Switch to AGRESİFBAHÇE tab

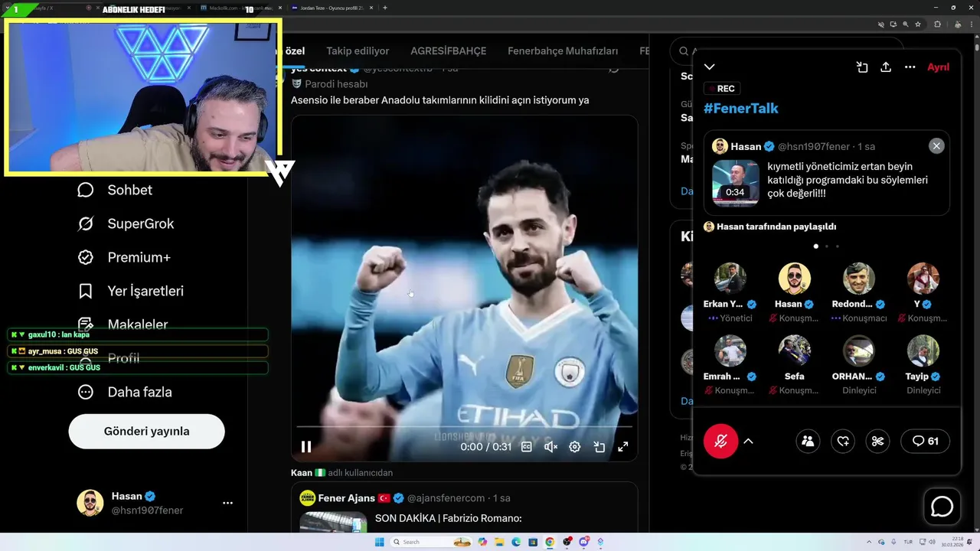tap(448, 51)
